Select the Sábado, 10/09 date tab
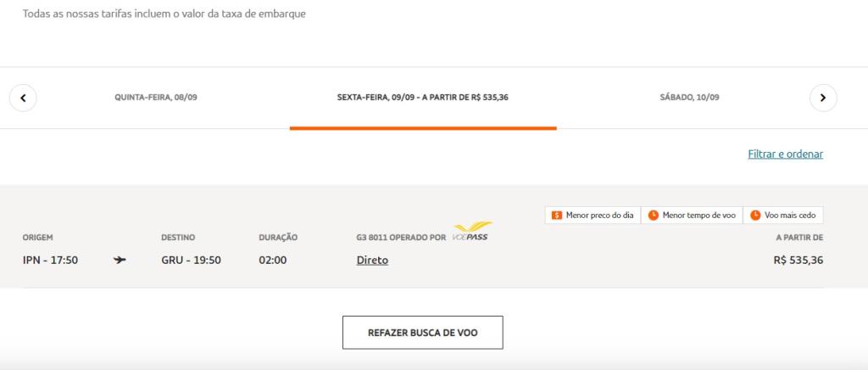 pos(689,98)
